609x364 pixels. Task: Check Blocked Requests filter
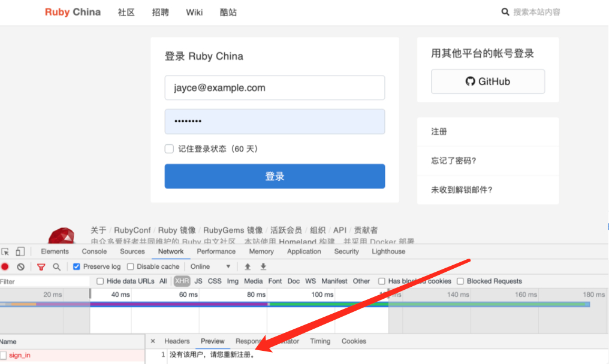pos(460,281)
